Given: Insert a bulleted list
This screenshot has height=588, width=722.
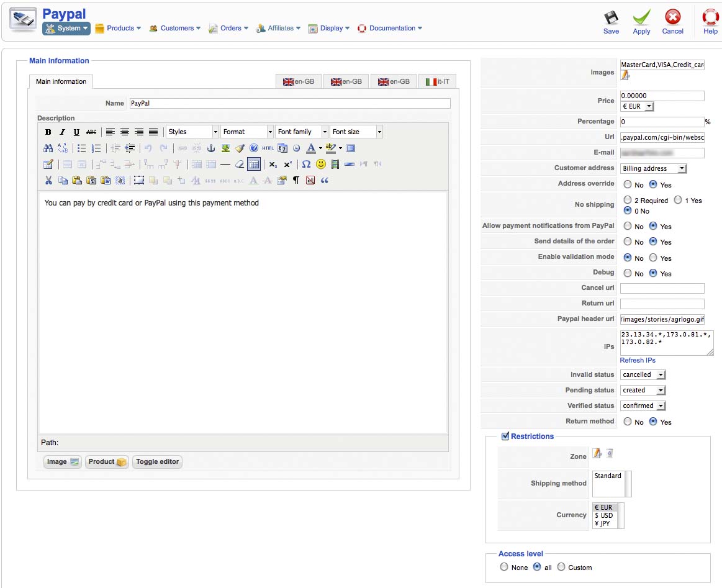Looking at the screenshot, I should 81,148.
